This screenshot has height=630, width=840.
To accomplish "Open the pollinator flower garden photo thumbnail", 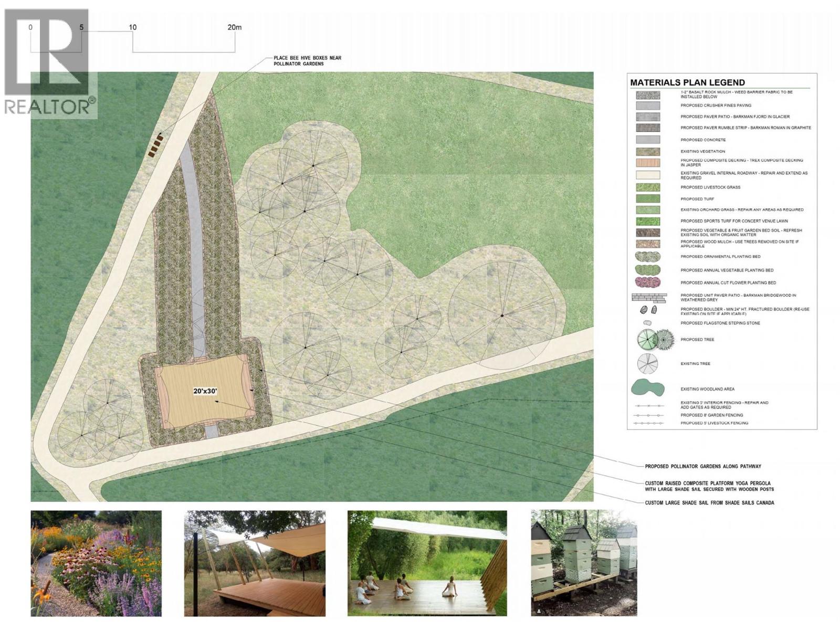I will coord(96,563).
